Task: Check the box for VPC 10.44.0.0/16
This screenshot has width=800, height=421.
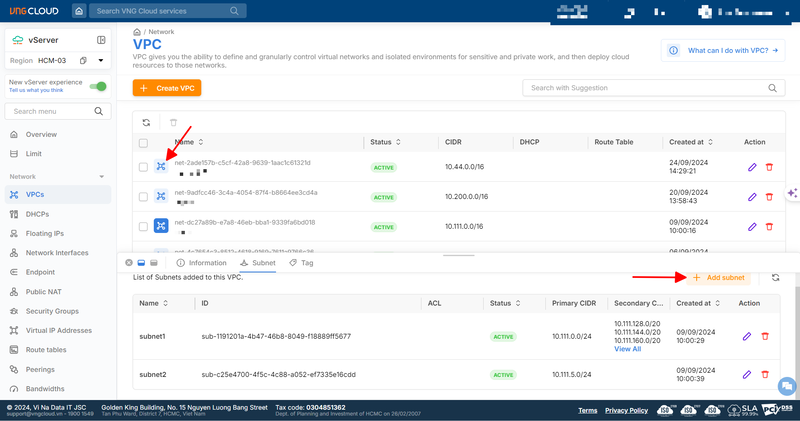Action: 144,168
